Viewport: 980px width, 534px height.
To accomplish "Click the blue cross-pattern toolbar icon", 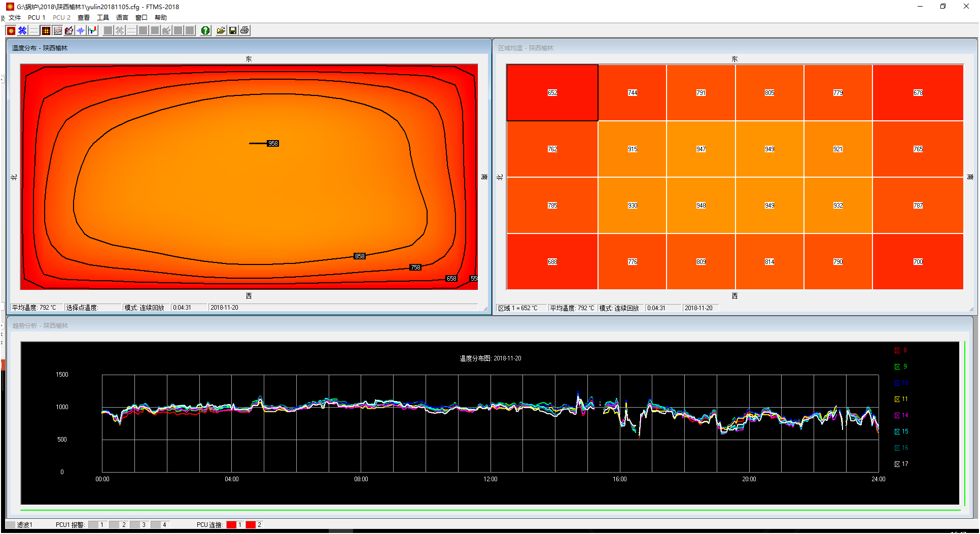I will (x=22, y=30).
